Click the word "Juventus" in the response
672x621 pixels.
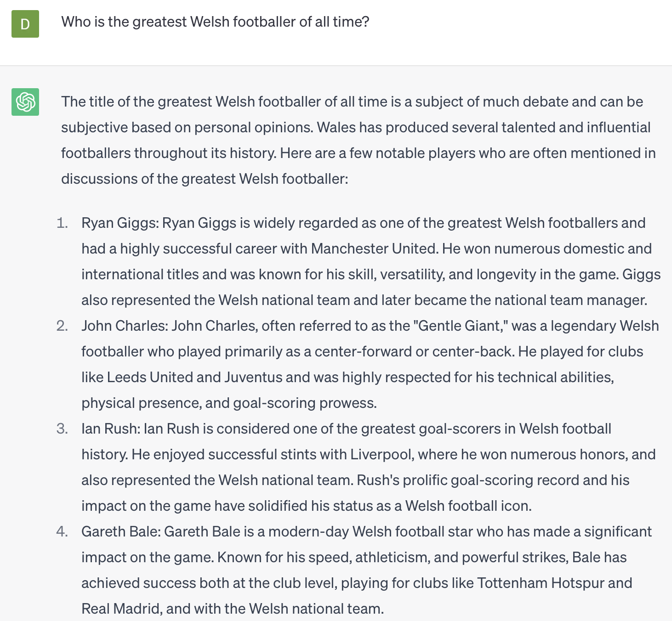point(253,377)
